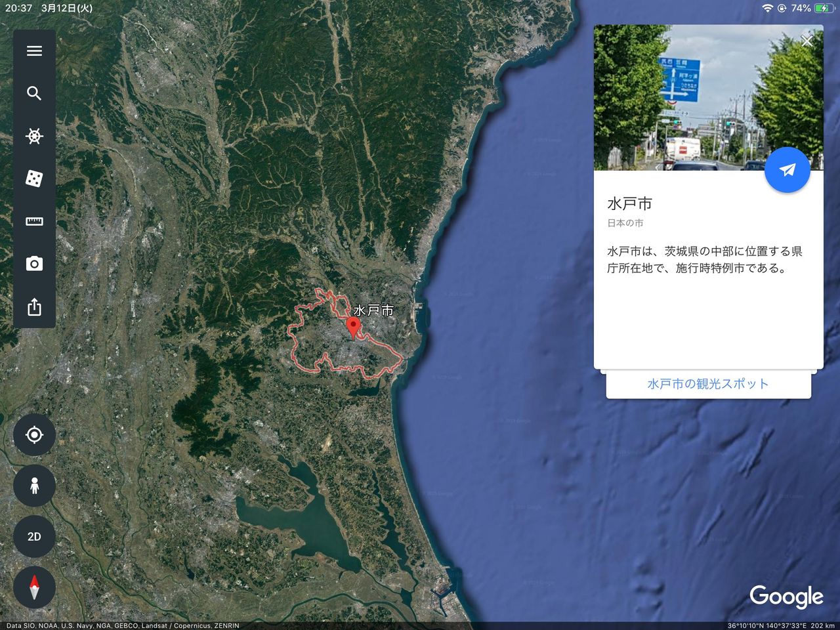Open 水戸市の観光スポット link

click(708, 384)
